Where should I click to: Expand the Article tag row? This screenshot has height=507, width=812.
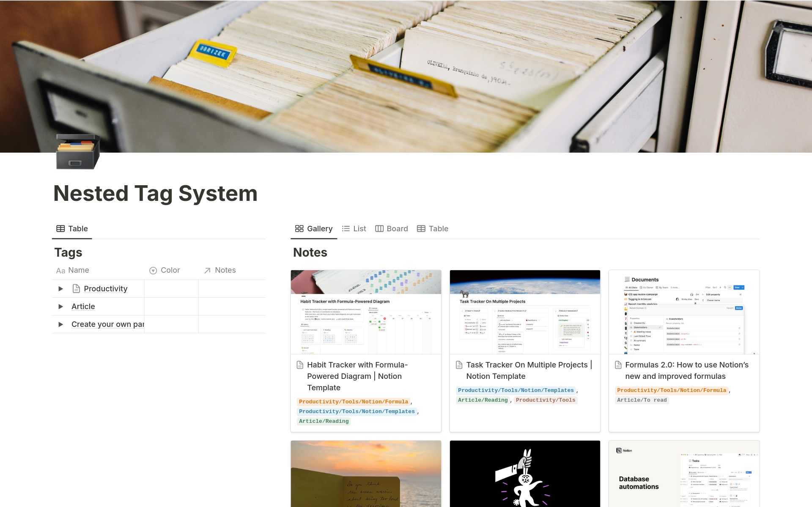coord(61,305)
